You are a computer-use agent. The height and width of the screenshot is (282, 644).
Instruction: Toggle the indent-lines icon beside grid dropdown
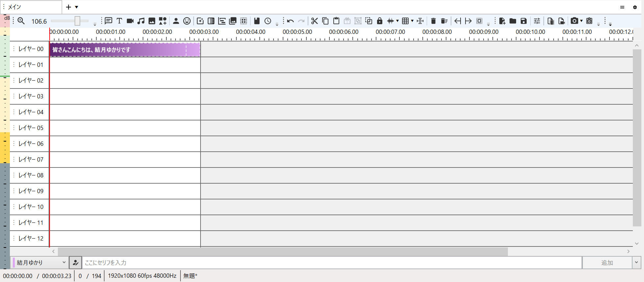420,21
